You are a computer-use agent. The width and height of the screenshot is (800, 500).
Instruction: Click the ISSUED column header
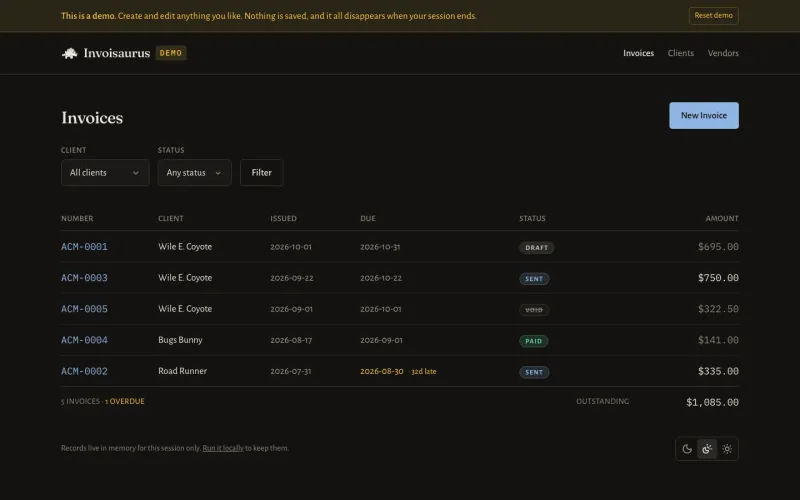(x=283, y=218)
